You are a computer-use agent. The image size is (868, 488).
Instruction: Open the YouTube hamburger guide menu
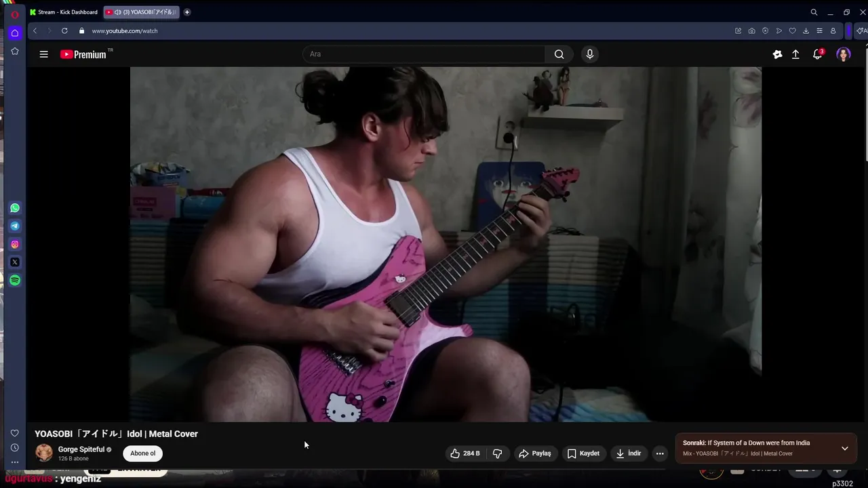[43, 54]
